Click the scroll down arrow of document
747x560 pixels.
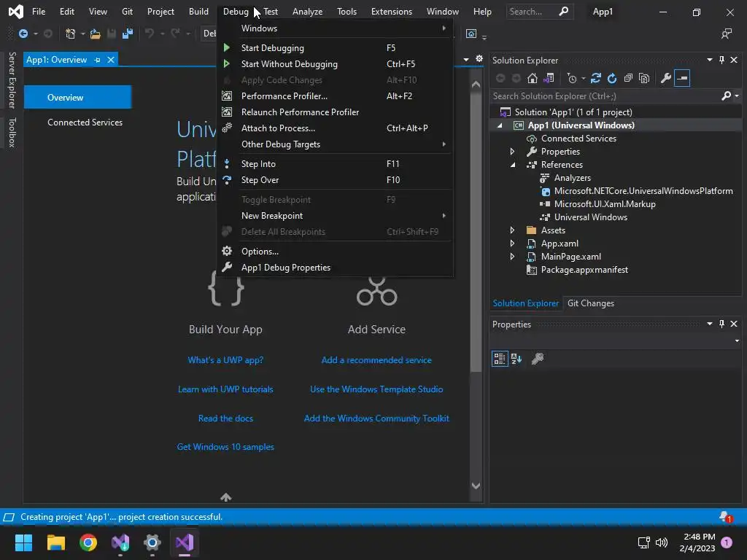(x=476, y=486)
